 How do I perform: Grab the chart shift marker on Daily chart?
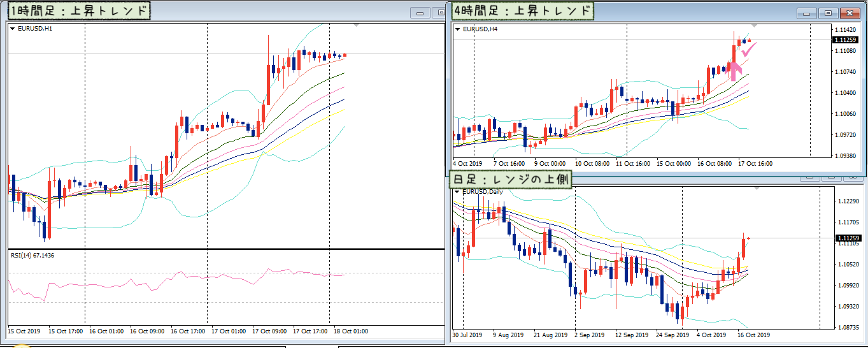click(755, 189)
